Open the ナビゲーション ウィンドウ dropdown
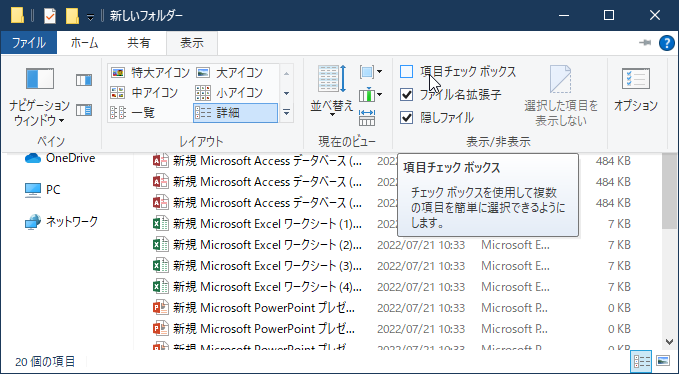Viewport: 679px width, 374px height. click(x=39, y=96)
